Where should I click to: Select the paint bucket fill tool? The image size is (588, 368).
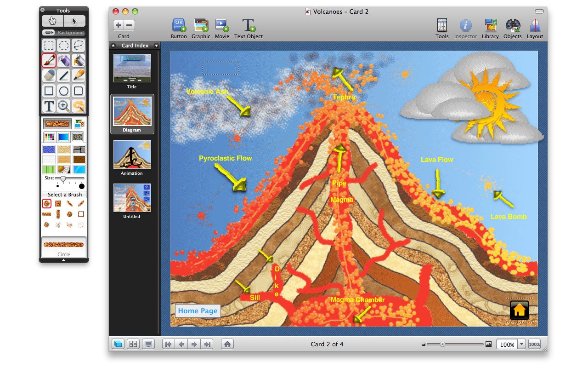click(x=79, y=60)
